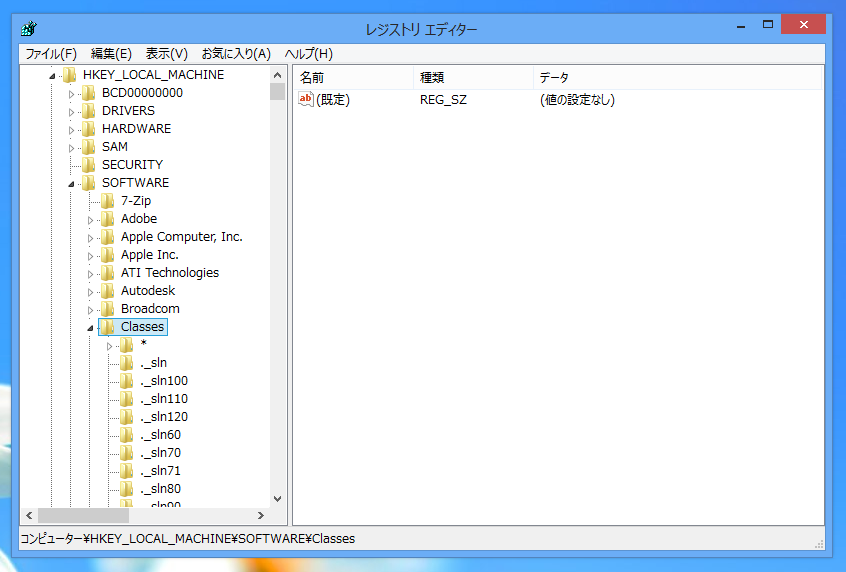Sort by the 名前 column header
The height and width of the screenshot is (572, 846).
[x=354, y=78]
